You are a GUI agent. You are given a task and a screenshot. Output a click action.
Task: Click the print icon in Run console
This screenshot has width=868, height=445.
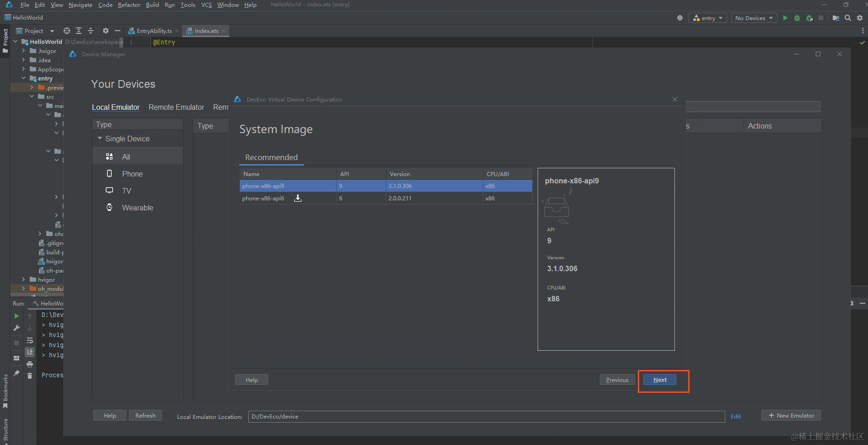click(30, 364)
